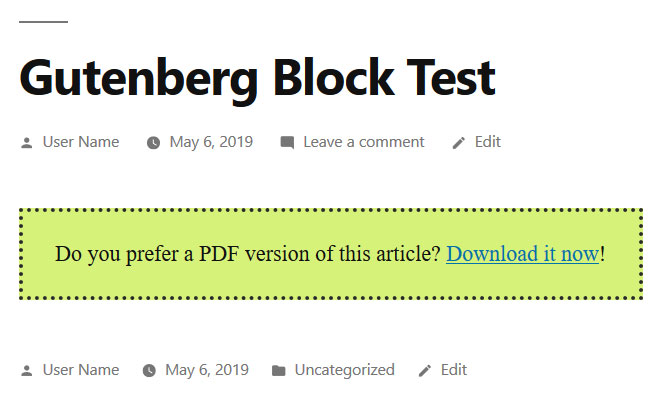Click the Edit link next to Uncategorized
This screenshot has width=657, height=414.
454,370
